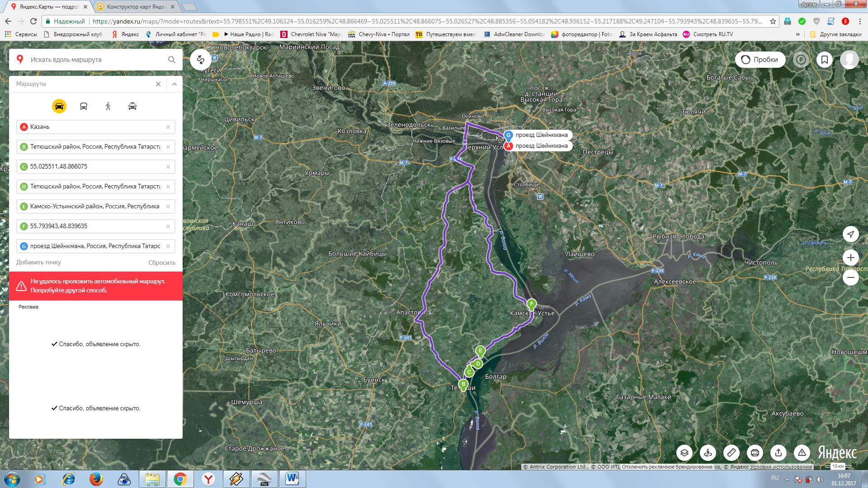Open routes button next to search bar
This screenshot has width=868, height=488.
200,60
